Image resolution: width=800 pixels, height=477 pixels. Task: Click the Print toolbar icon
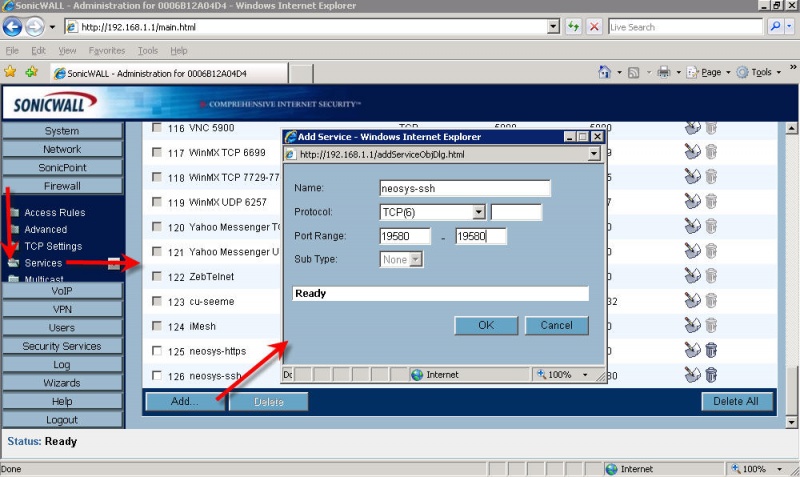(664, 72)
